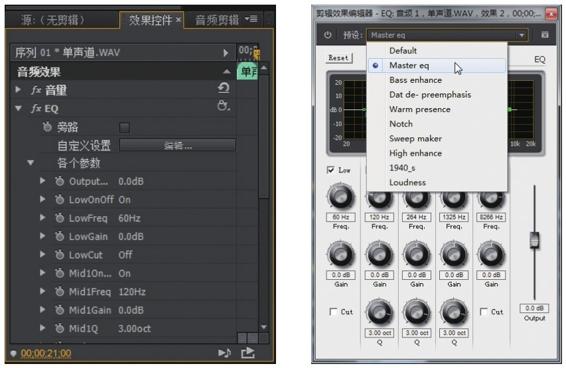Collapse the 各个参数 group
This screenshot has height=368, width=566.
click(31, 163)
